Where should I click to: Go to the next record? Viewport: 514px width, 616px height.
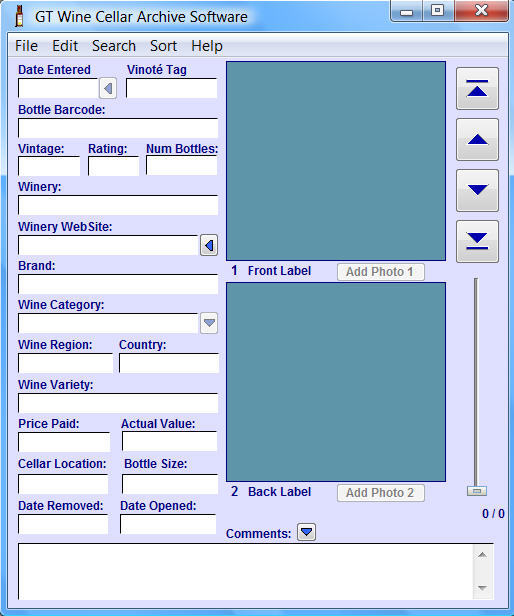point(477,191)
